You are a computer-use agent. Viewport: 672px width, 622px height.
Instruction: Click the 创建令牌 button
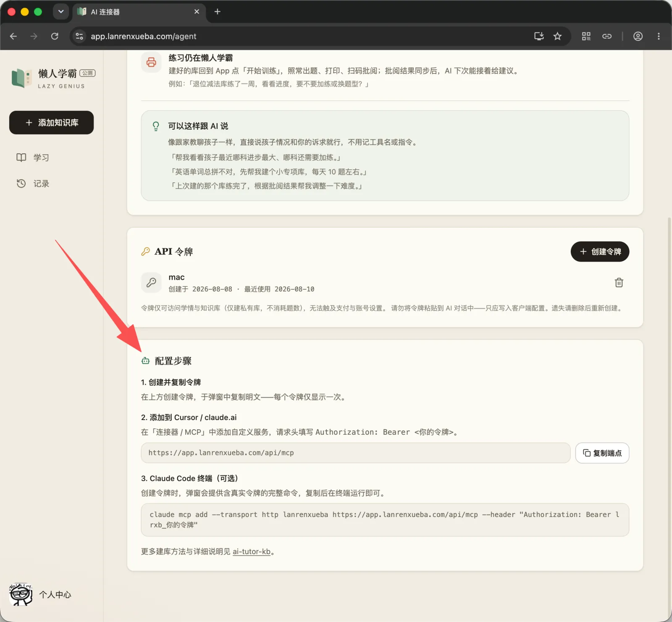point(600,252)
